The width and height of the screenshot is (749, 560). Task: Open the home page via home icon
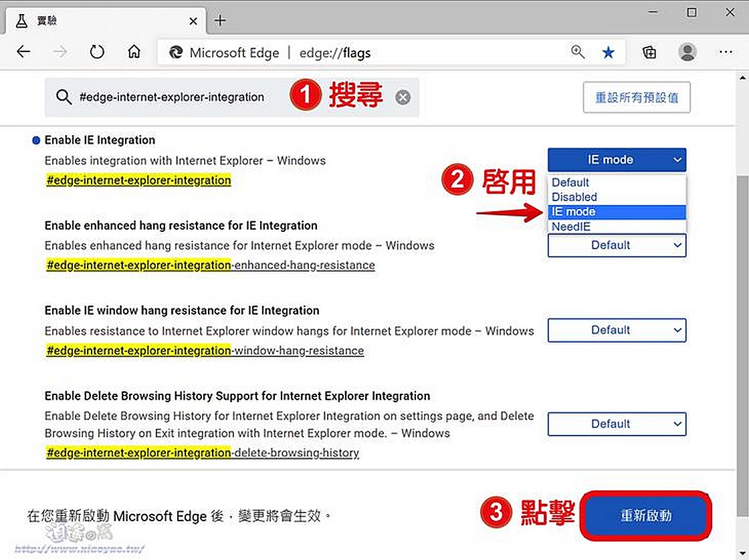pyautogui.click(x=134, y=51)
